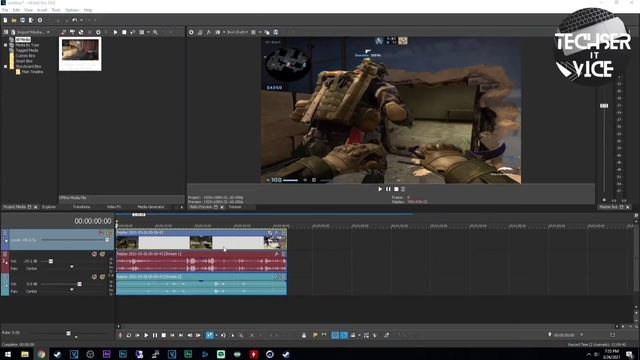Click the timeline transport Stop button
The width and height of the screenshot is (640, 360).
pos(164,335)
